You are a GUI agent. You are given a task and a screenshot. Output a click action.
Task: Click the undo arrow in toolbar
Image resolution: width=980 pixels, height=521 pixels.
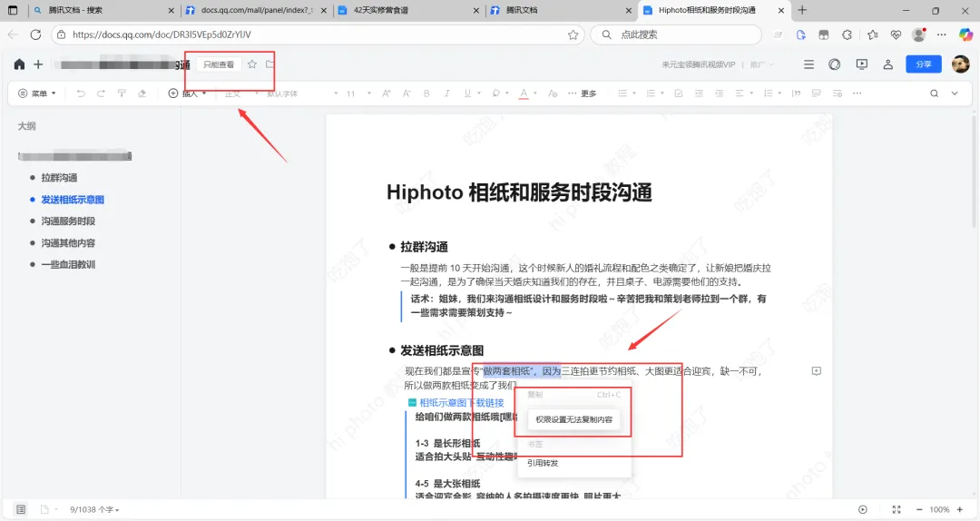(x=81, y=93)
